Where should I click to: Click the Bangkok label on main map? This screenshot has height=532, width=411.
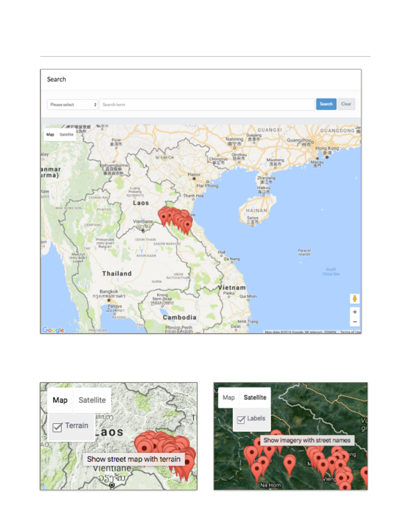click(109, 292)
